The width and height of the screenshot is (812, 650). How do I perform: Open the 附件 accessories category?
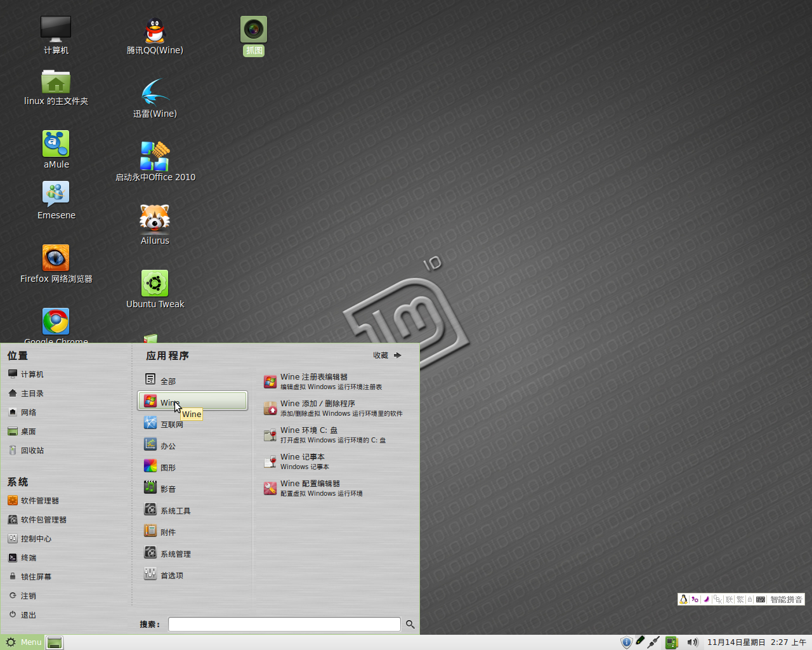[192, 531]
